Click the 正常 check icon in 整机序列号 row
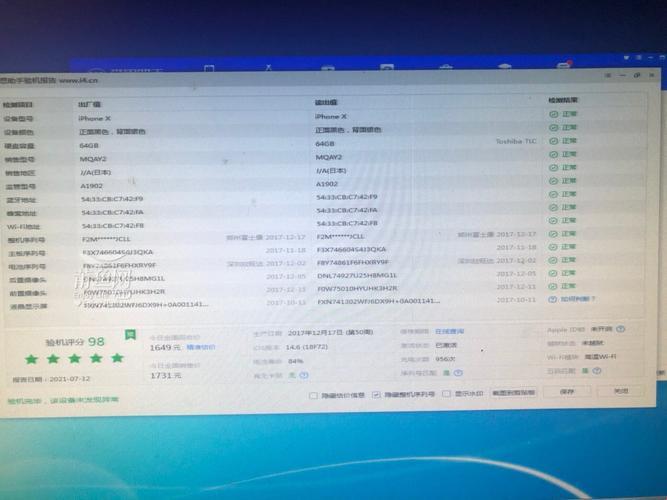 click(553, 234)
